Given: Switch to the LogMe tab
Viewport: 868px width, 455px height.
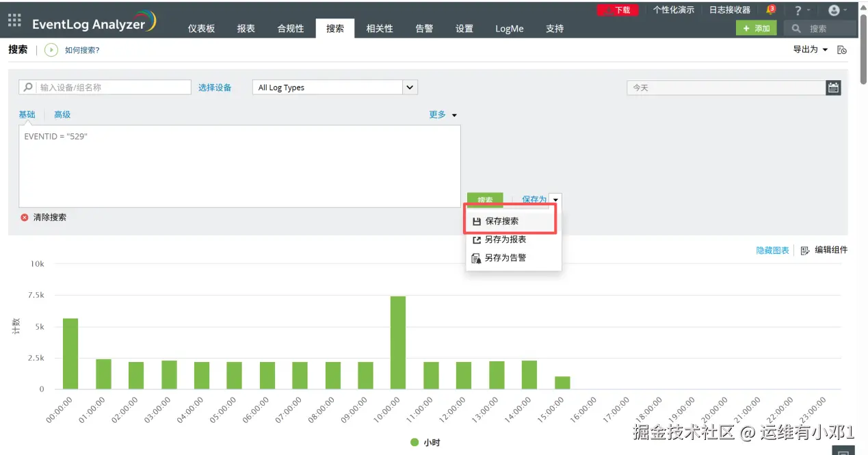Looking at the screenshot, I should click(x=510, y=29).
